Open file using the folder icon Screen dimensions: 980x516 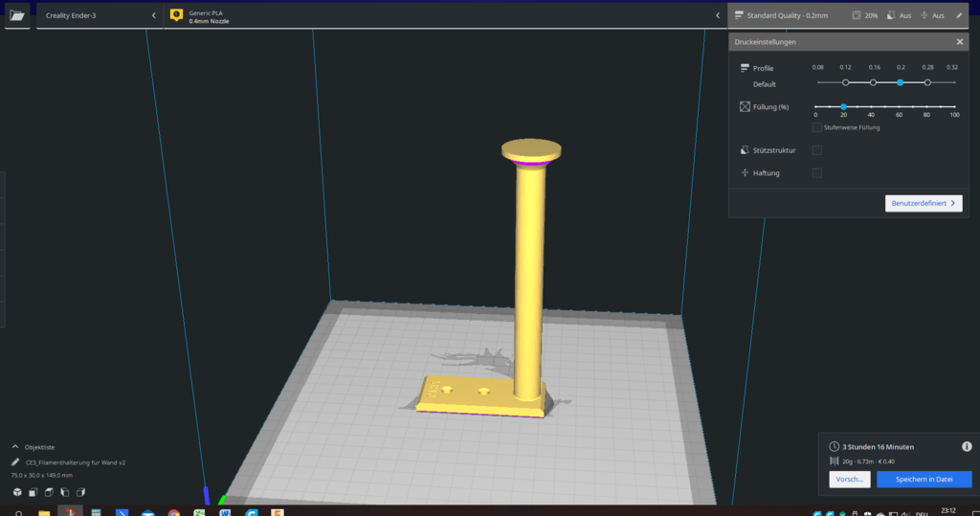click(x=16, y=15)
